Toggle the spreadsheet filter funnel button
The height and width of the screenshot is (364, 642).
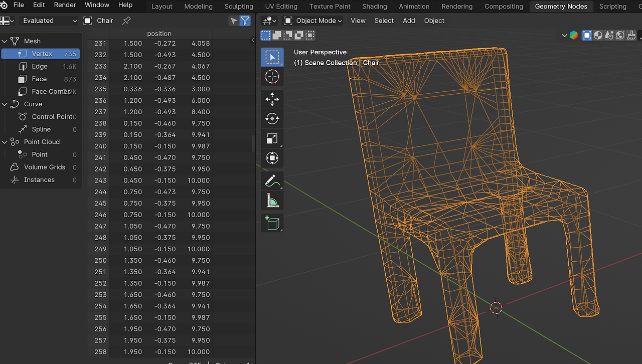tap(245, 21)
